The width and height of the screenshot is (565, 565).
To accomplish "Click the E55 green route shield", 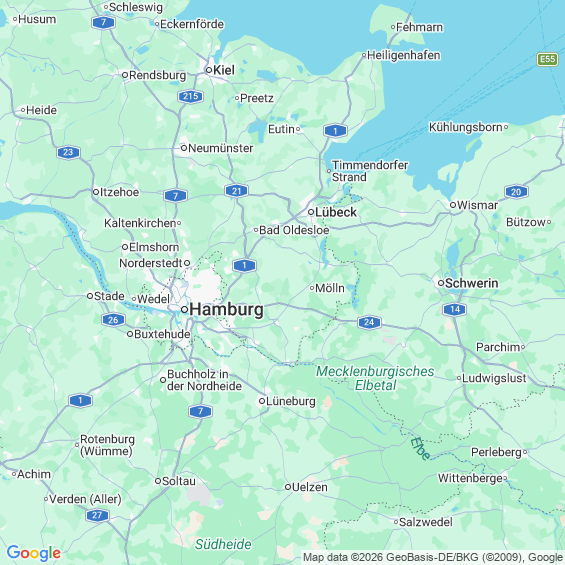I will tap(547, 59).
